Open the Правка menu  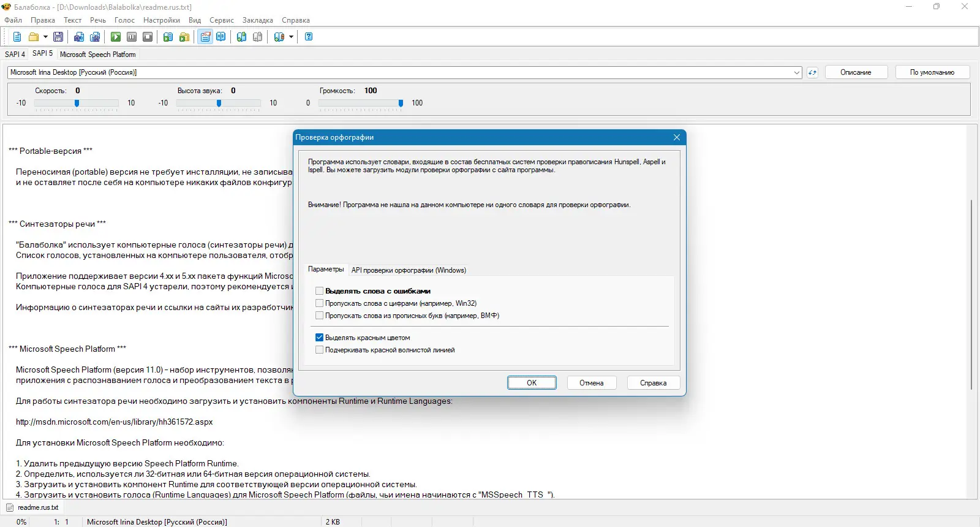point(43,20)
